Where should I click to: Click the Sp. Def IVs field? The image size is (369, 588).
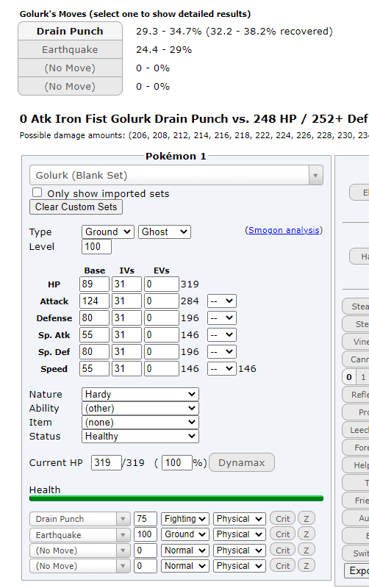(126, 352)
